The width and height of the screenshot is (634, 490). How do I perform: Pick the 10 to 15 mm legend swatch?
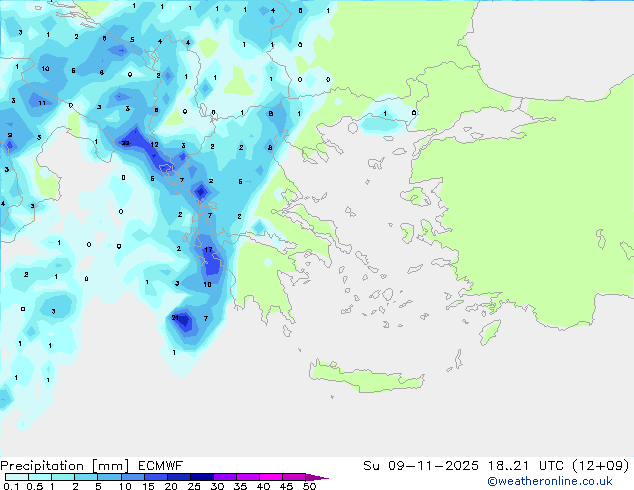click(132, 477)
